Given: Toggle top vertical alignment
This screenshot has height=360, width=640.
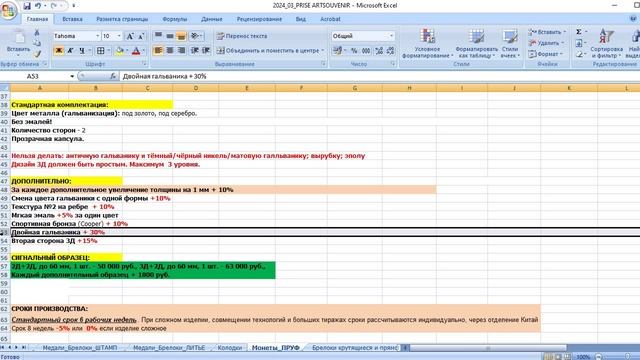Looking at the screenshot, I should 158,36.
